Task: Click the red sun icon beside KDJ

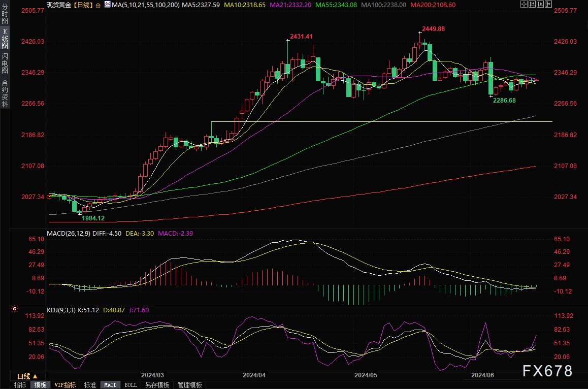Action: 15,309
